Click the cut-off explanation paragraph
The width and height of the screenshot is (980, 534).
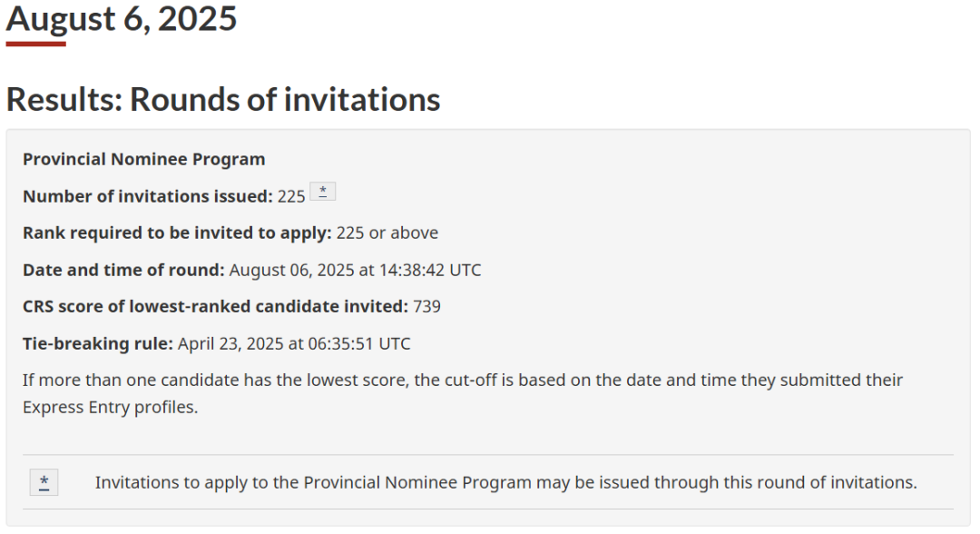463,393
